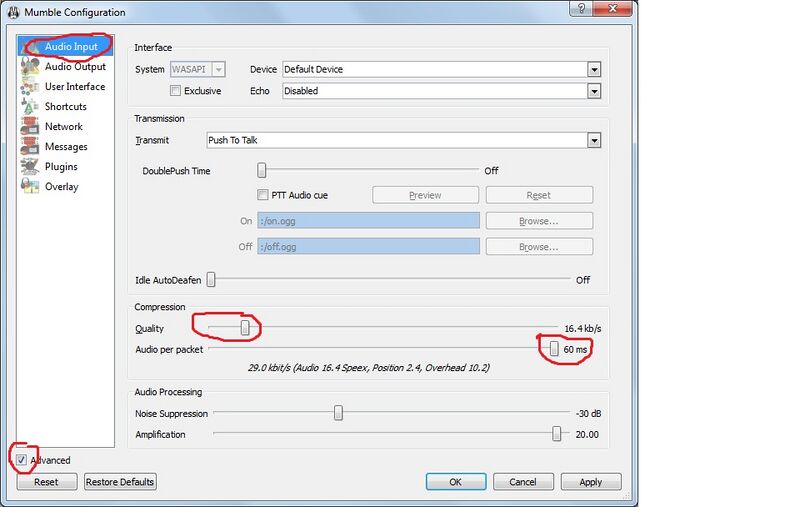The width and height of the screenshot is (800, 507).
Task: Click the User Interface sidebar icon
Action: (x=30, y=87)
